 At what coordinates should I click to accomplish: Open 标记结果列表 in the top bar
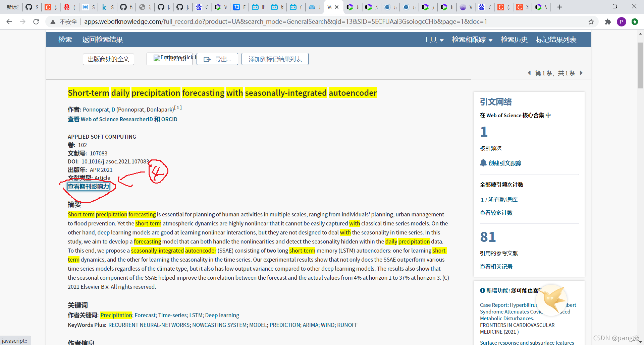pyautogui.click(x=556, y=40)
